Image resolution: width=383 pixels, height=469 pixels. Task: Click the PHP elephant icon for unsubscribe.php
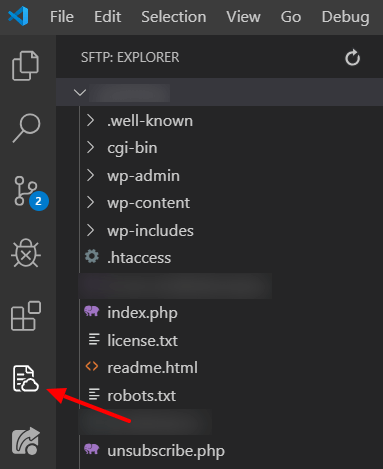pyautogui.click(x=92, y=449)
